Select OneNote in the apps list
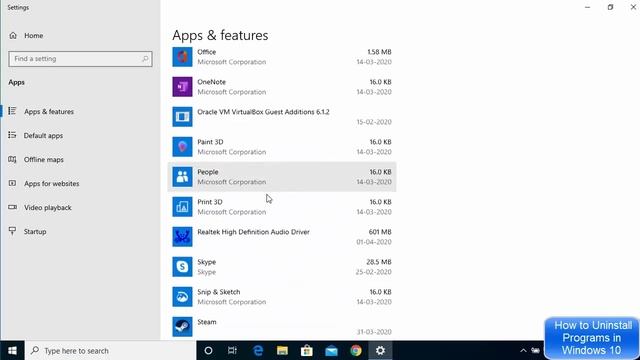 click(x=282, y=87)
